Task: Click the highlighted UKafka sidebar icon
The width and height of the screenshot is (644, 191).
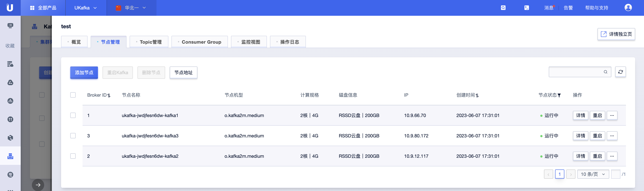Action: (10, 156)
